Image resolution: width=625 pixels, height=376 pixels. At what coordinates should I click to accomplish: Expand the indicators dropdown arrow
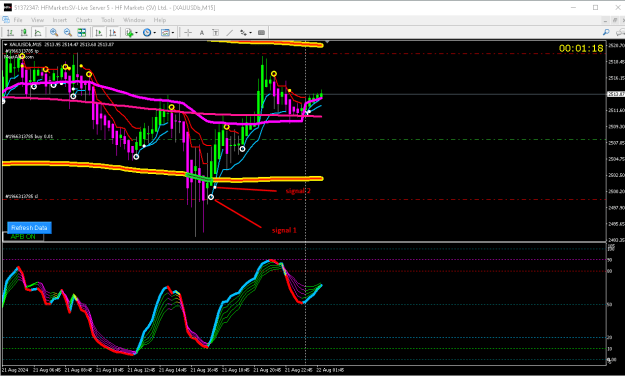[136, 33]
